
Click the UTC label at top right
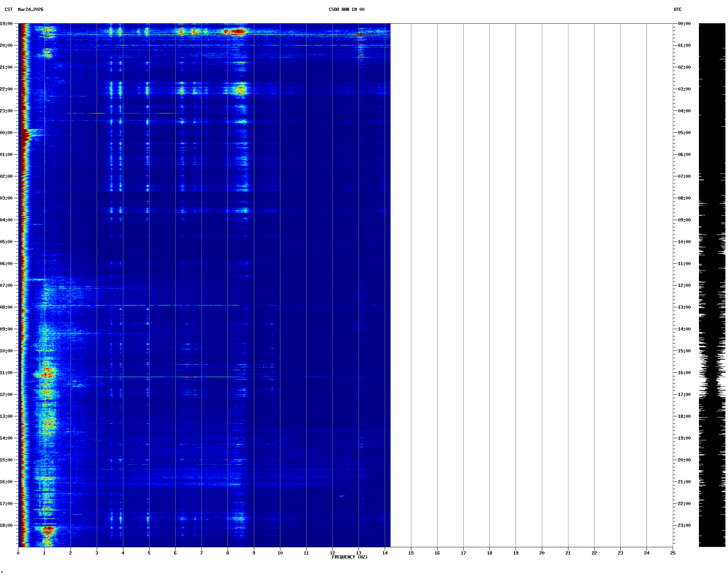pyautogui.click(x=677, y=9)
